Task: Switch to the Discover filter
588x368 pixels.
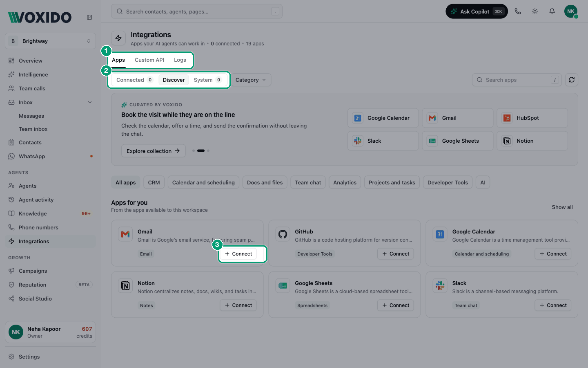Action: pyautogui.click(x=174, y=80)
